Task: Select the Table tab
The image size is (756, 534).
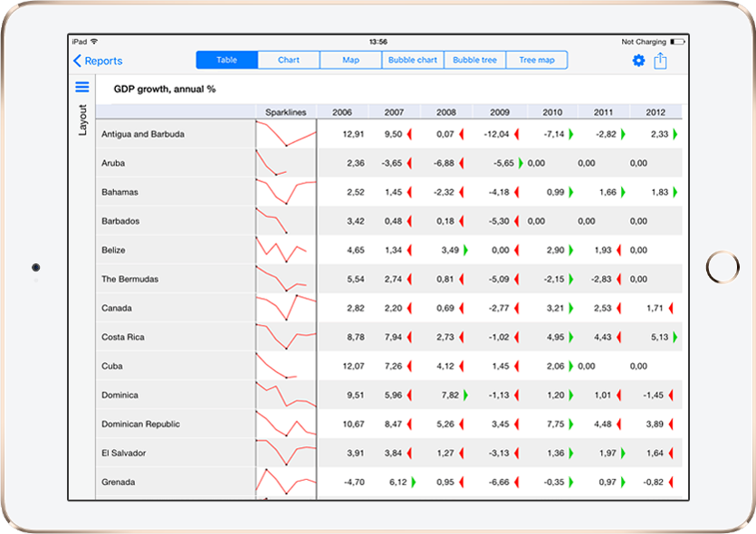Action: point(226,60)
